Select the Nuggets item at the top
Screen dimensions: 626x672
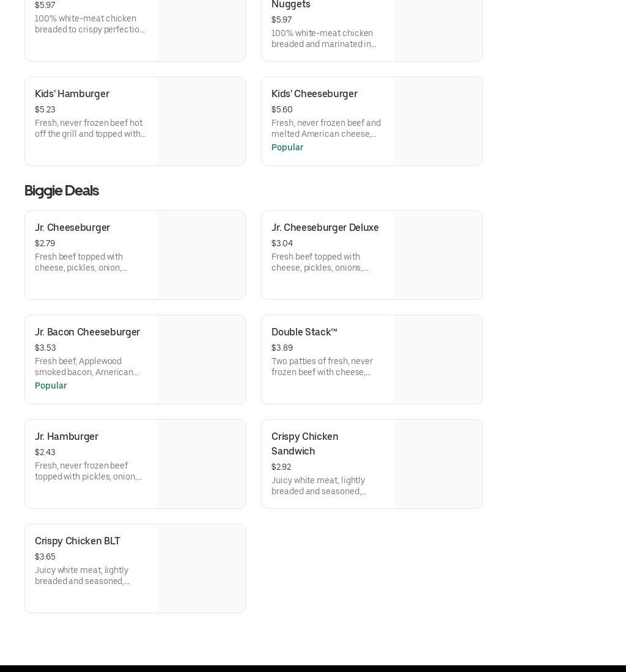click(x=291, y=5)
